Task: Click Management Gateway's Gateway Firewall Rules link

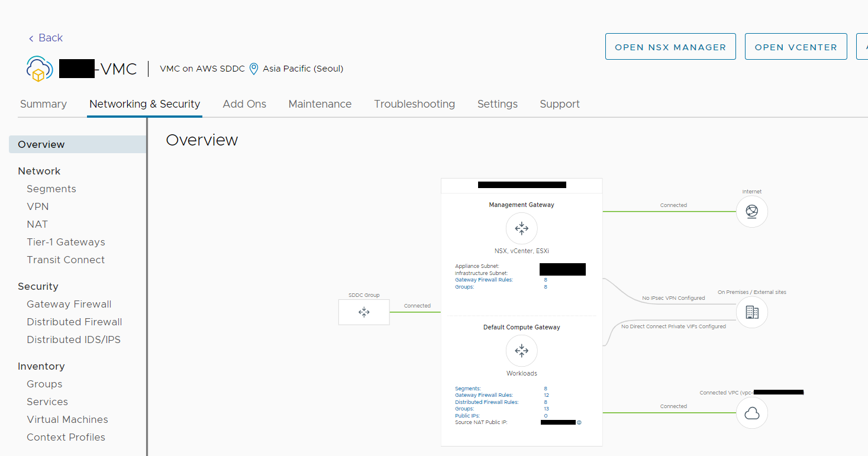Action: tap(484, 280)
